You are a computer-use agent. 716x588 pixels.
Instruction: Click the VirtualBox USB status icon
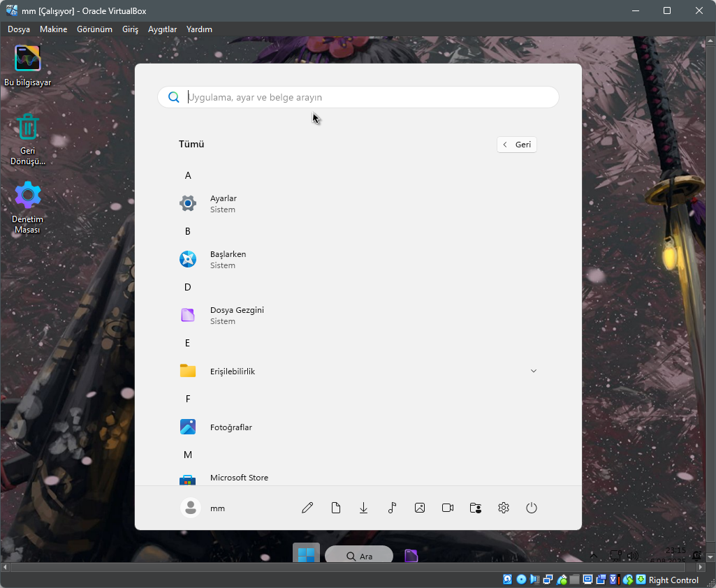pos(562,580)
